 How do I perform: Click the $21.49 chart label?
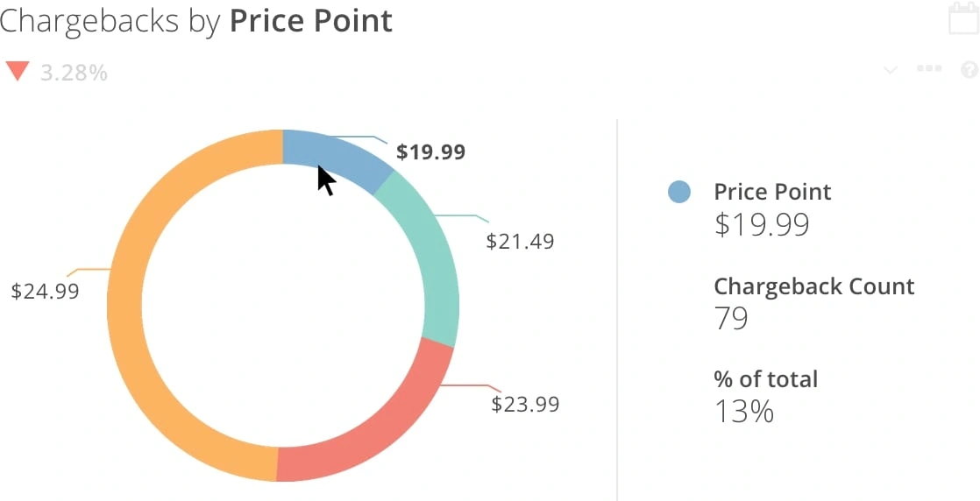tap(520, 242)
